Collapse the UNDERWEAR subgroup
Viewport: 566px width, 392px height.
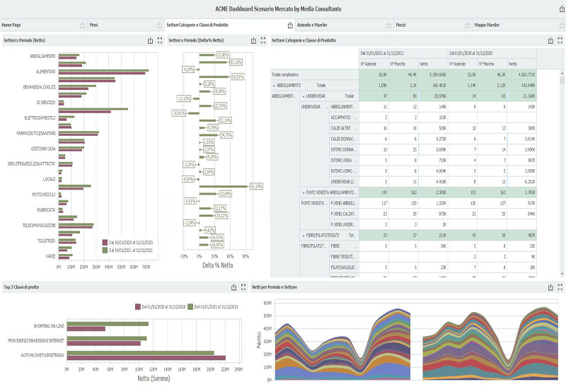[x=304, y=95]
